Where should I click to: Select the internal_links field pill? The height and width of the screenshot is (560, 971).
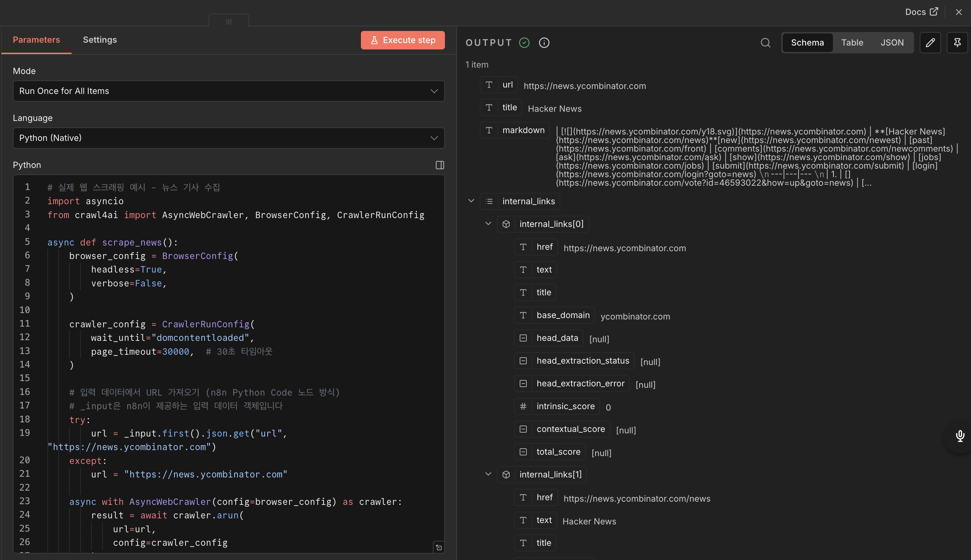pyautogui.click(x=520, y=201)
